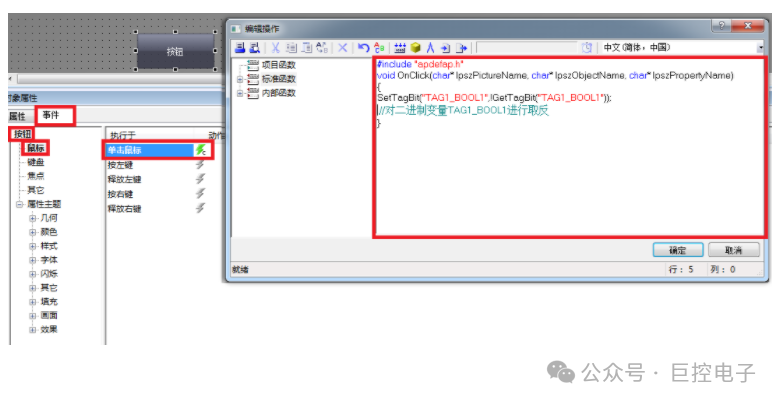
Task: Click the import action icon with inward arrow
Action: [x=445, y=48]
